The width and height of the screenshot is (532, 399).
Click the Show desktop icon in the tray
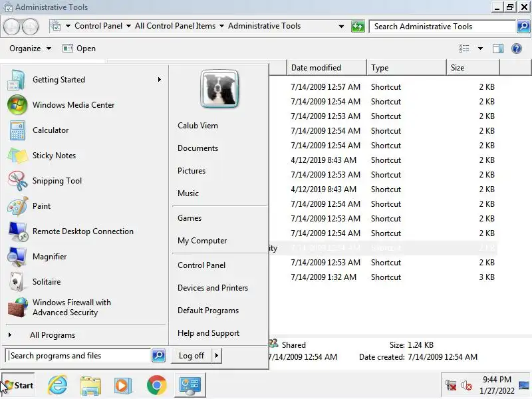[524, 386]
